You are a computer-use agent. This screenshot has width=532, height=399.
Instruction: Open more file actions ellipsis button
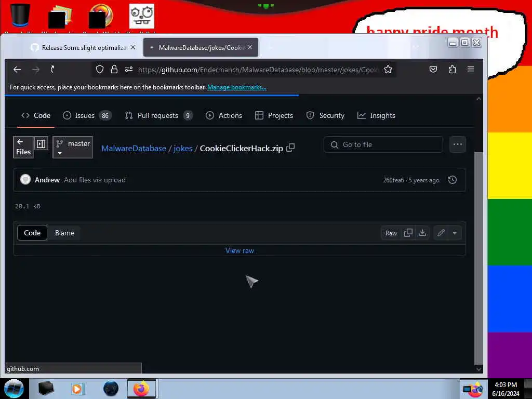[457, 144]
